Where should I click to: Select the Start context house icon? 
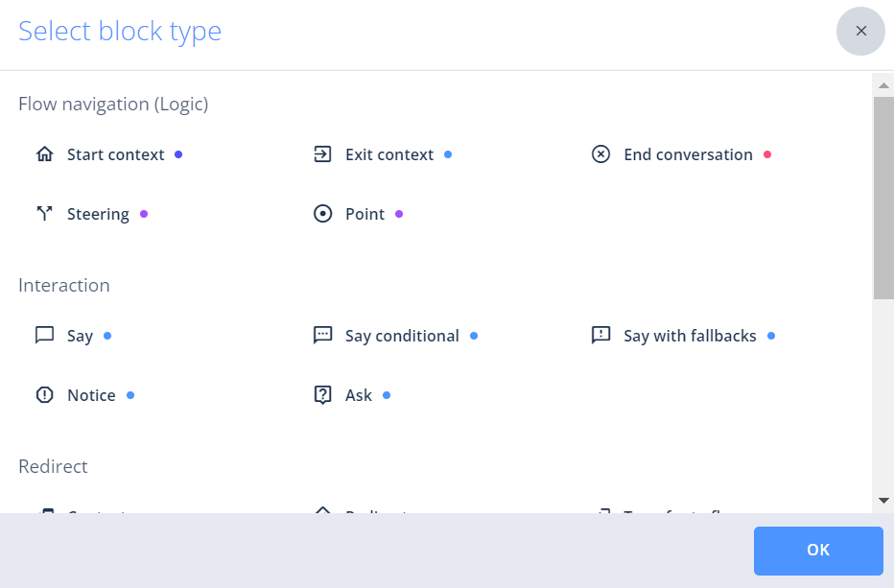click(44, 154)
